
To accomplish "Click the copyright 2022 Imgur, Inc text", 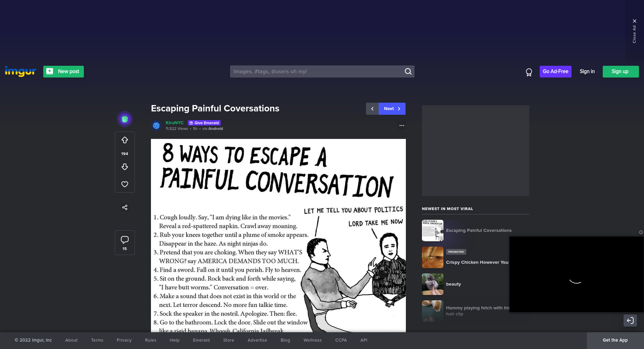I will click(33, 340).
